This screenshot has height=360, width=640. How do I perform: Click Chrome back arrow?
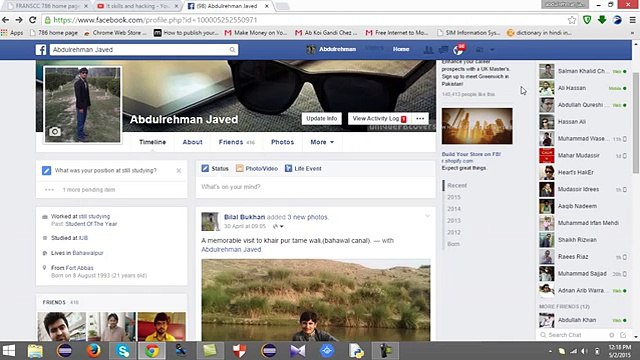pos(6,20)
